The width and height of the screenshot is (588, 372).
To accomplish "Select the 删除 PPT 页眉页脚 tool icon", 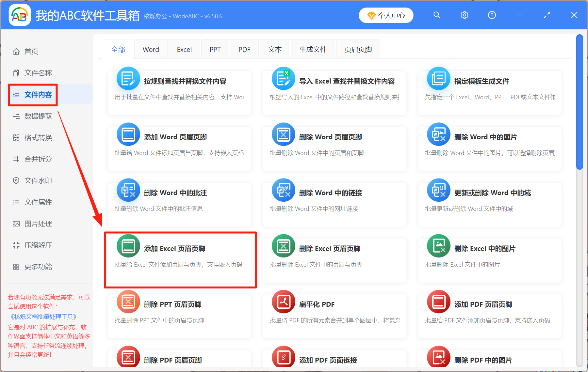I will (x=128, y=302).
